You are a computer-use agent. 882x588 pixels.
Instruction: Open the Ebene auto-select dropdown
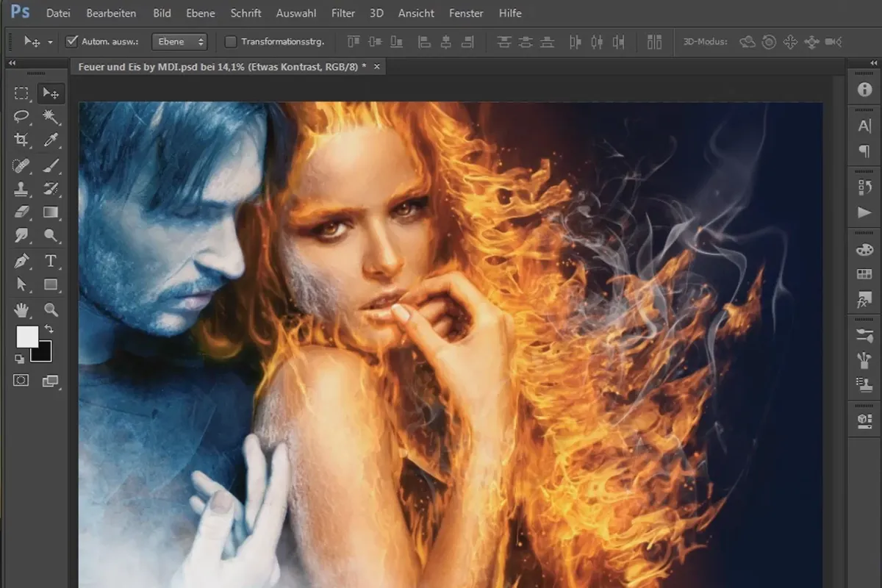tap(179, 42)
